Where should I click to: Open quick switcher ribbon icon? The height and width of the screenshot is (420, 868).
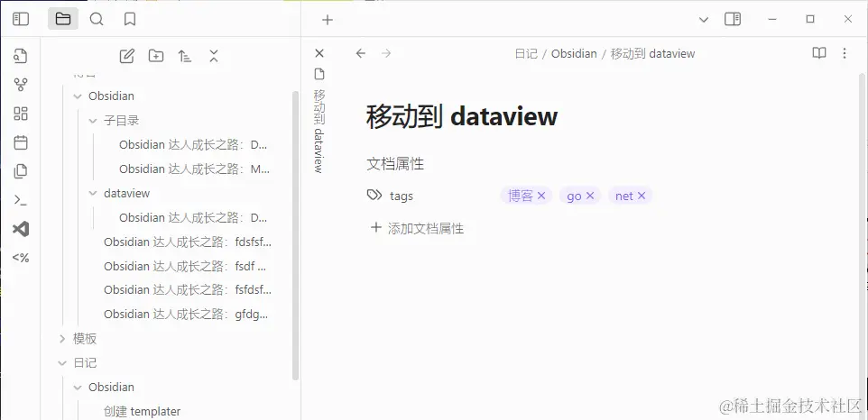pos(21,56)
